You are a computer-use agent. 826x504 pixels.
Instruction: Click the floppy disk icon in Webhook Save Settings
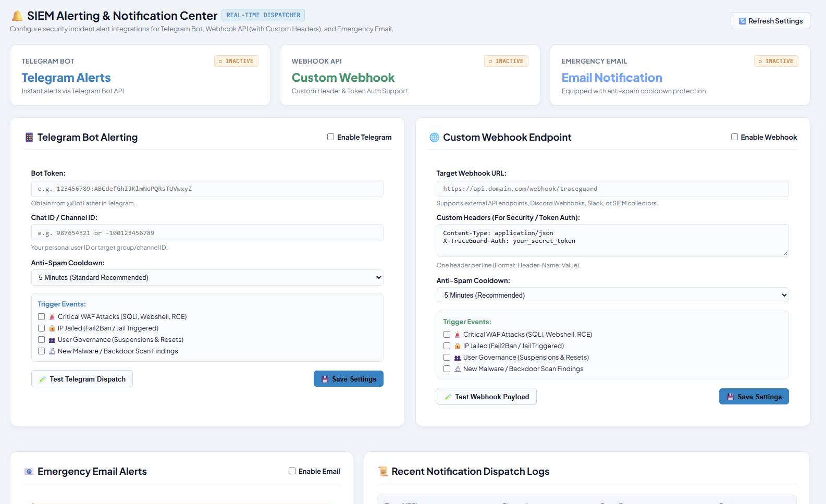(x=730, y=397)
